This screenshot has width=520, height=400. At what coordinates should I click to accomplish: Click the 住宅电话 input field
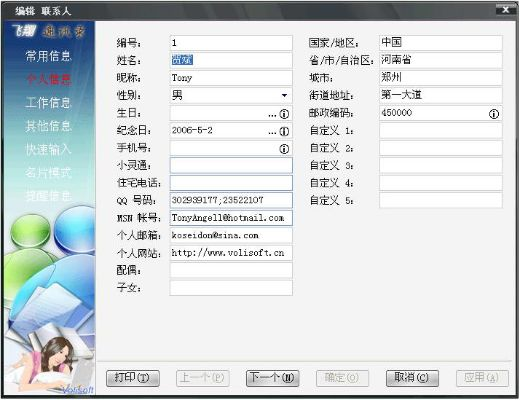coord(231,183)
